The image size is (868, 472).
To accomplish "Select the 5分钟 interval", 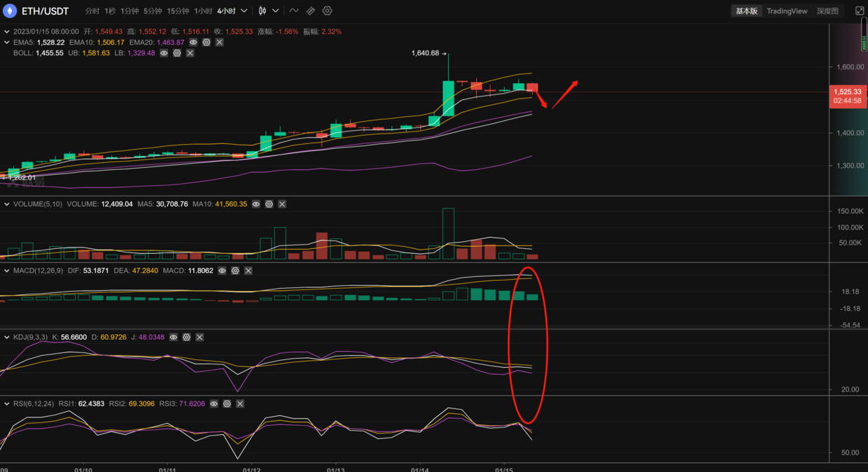I will click(x=153, y=11).
